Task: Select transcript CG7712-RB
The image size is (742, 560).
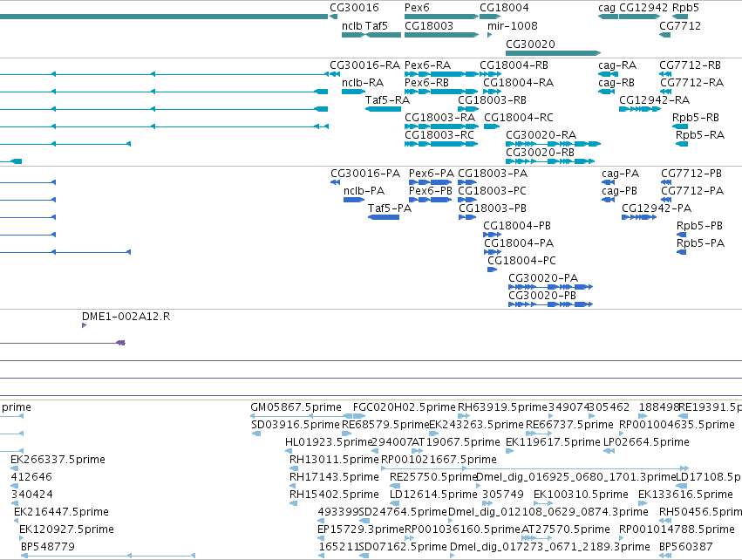Action: (665, 74)
